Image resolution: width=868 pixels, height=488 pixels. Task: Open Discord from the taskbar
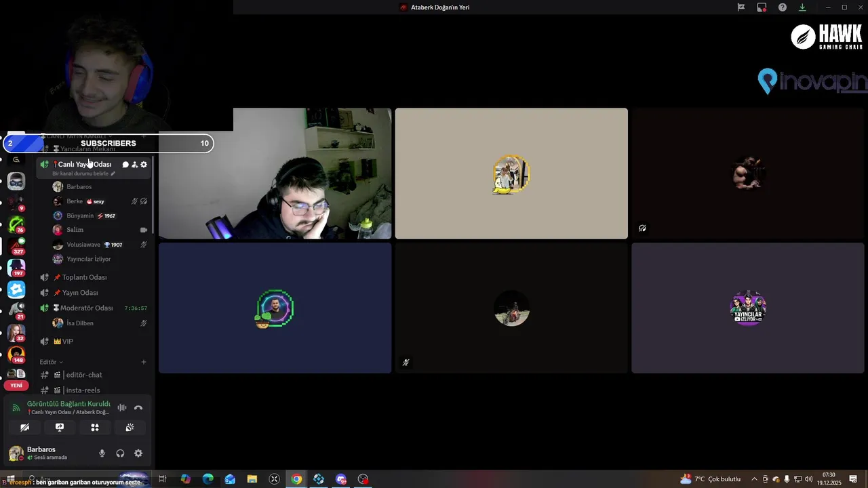pyautogui.click(x=341, y=479)
